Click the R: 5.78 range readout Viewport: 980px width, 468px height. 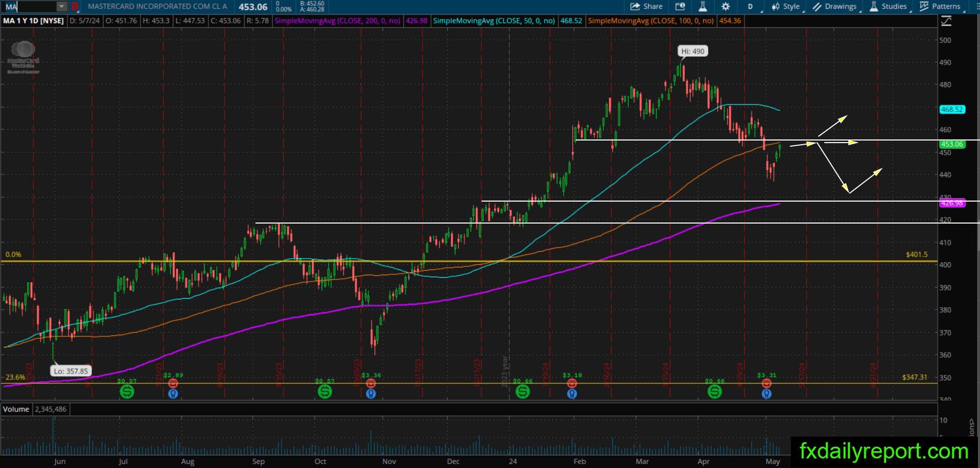(x=258, y=21)
